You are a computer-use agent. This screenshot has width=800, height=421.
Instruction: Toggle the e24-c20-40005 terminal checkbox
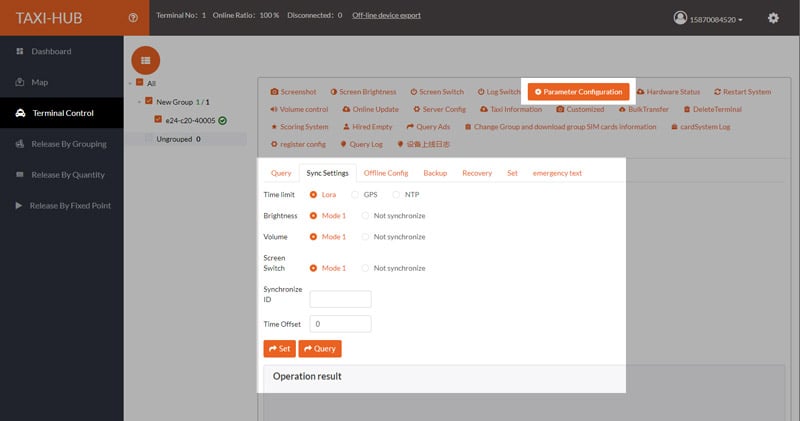tap(158, 119)
